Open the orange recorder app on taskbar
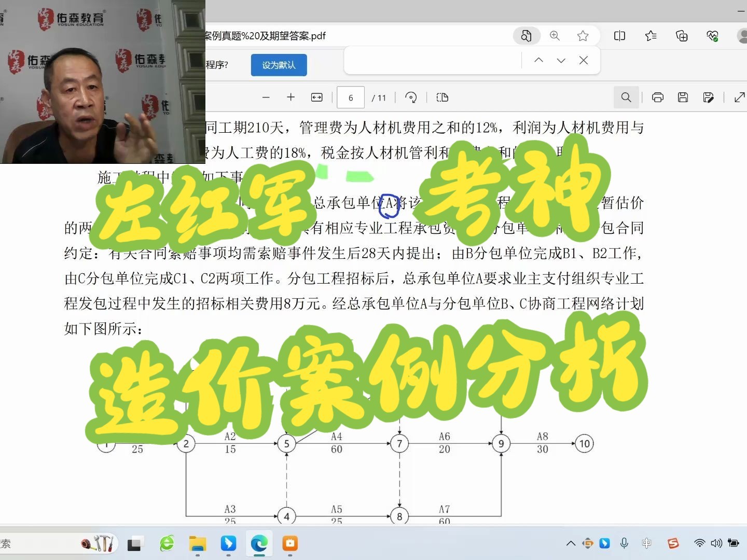Screen dimensions: 747x560 [x=290, y=543]
